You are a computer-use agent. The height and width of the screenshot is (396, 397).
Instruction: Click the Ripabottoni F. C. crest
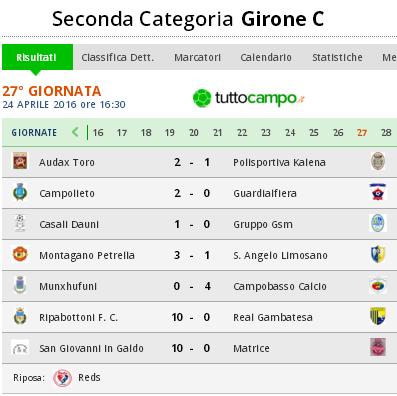click(20, 316)
